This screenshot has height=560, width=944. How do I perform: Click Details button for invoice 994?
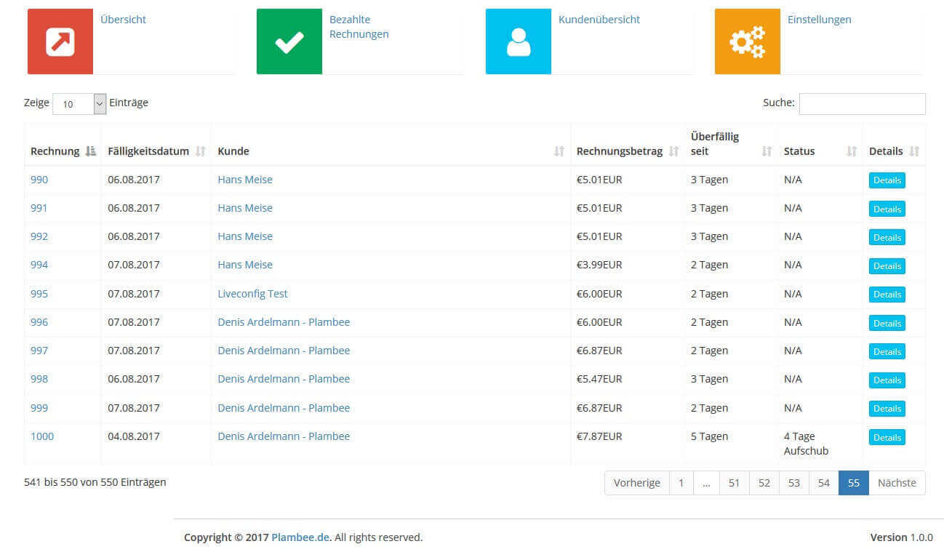887,266
